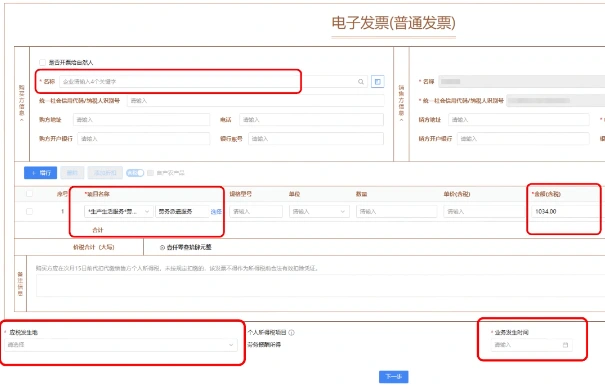
Task: Click the 数量 input in row 1
Action: (x=397, y=211)
